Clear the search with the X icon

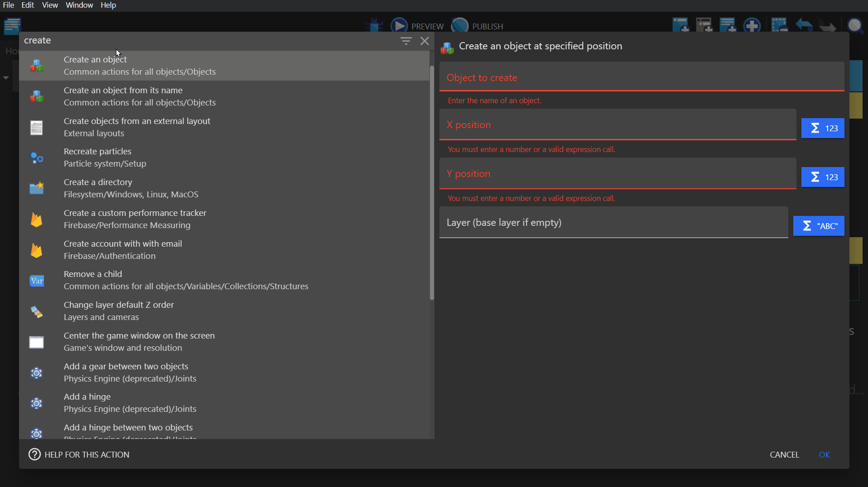(424, 41)
